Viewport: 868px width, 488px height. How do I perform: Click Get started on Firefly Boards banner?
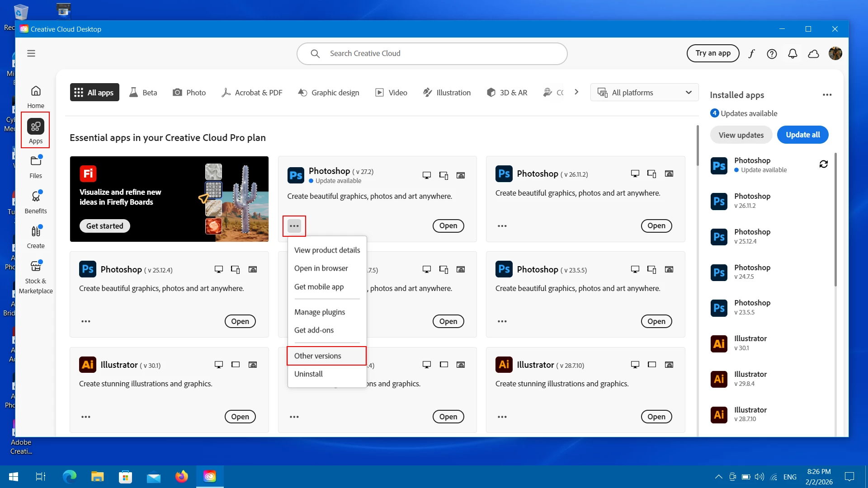pos(105,226)
